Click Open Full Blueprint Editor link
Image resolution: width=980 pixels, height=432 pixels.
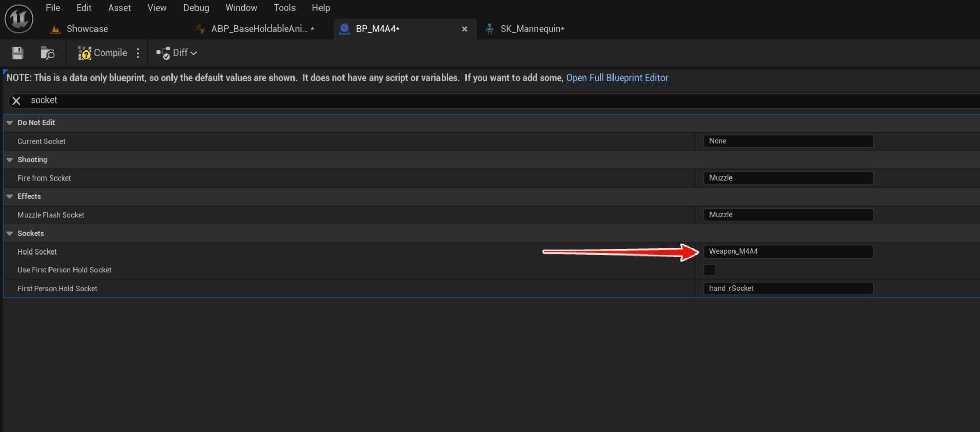click(617, 78)
